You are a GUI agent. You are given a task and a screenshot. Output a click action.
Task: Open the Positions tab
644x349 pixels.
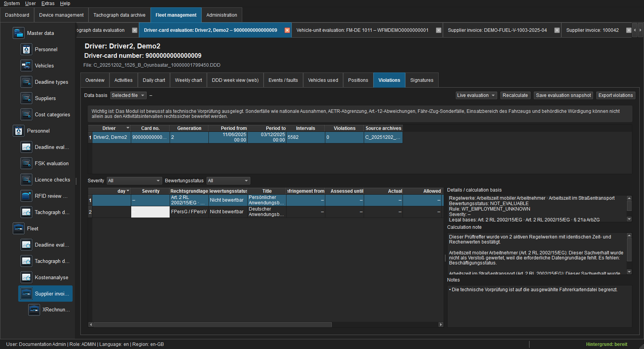(358, 80)
